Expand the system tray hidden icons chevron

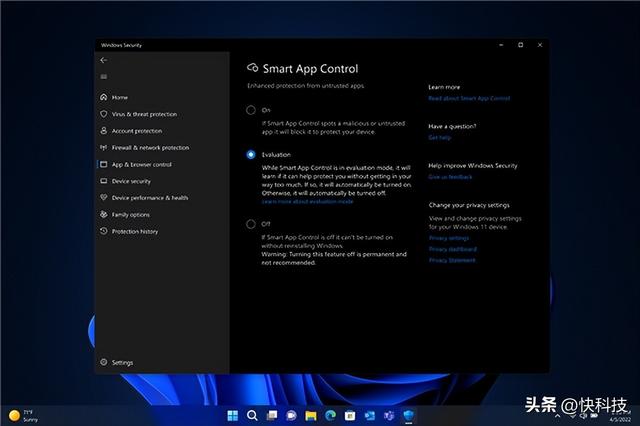[x=558, y=415]
